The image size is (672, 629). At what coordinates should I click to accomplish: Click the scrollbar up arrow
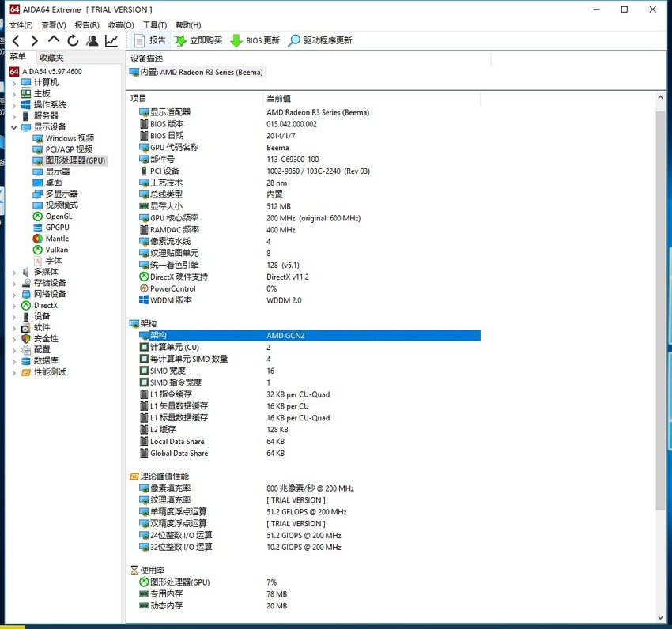click(x=660, y=97)
